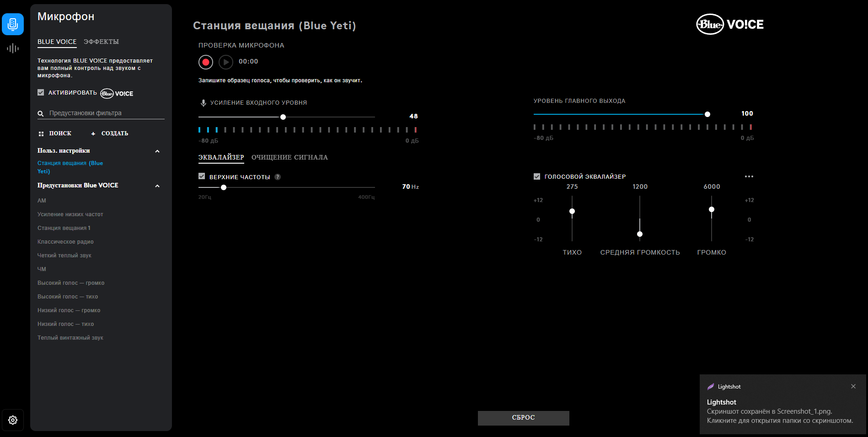Select the AM preset
This screenshot has height=437, width=868.
click(x=42, y=201)
